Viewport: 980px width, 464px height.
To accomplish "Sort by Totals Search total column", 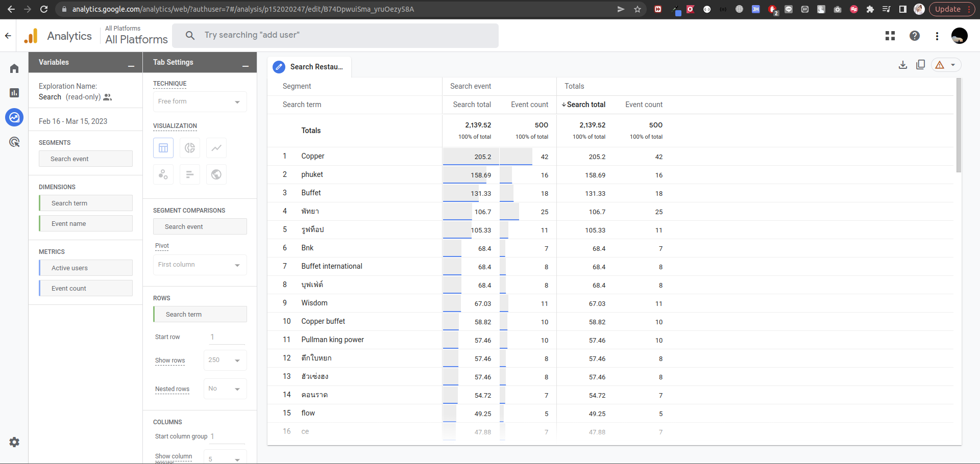I will click(x=585, y=105).
